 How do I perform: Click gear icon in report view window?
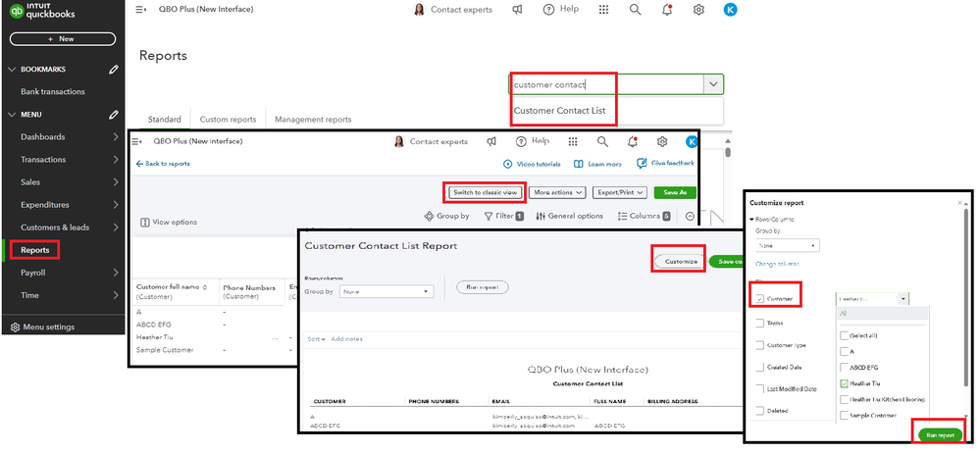662,142
